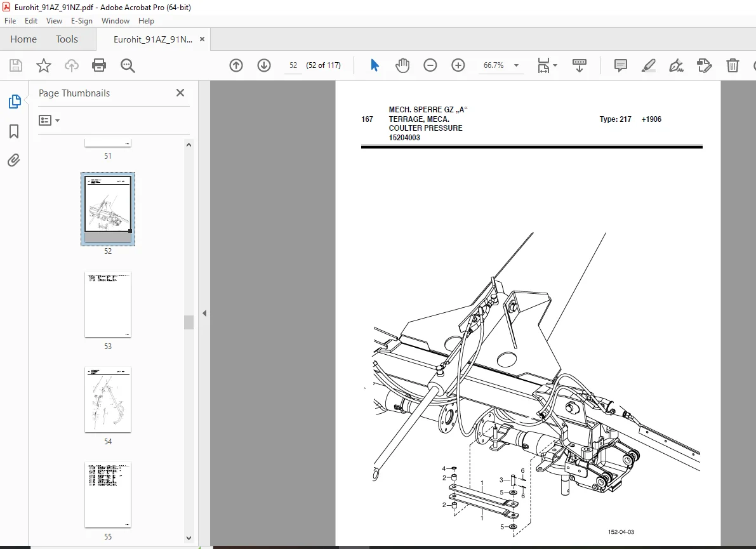Open thumbnail options dropdown menu

coord(49,120)
